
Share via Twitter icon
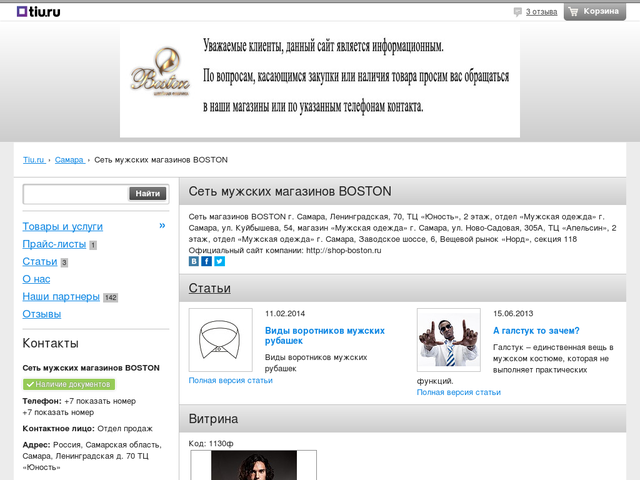pyautogui.click(x=220, y=261)
